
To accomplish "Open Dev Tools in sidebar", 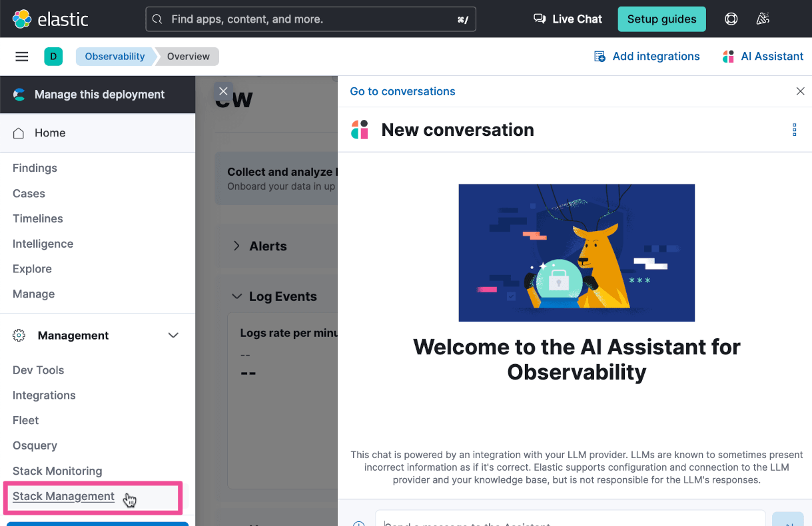I will 39,370.
